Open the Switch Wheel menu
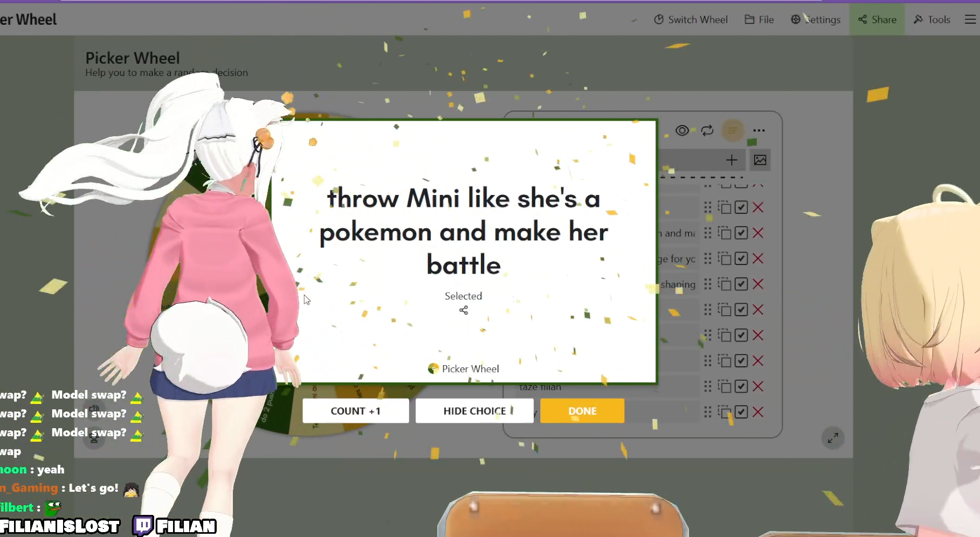Screen dimensions: 980x537 click(x=691, y=19)
